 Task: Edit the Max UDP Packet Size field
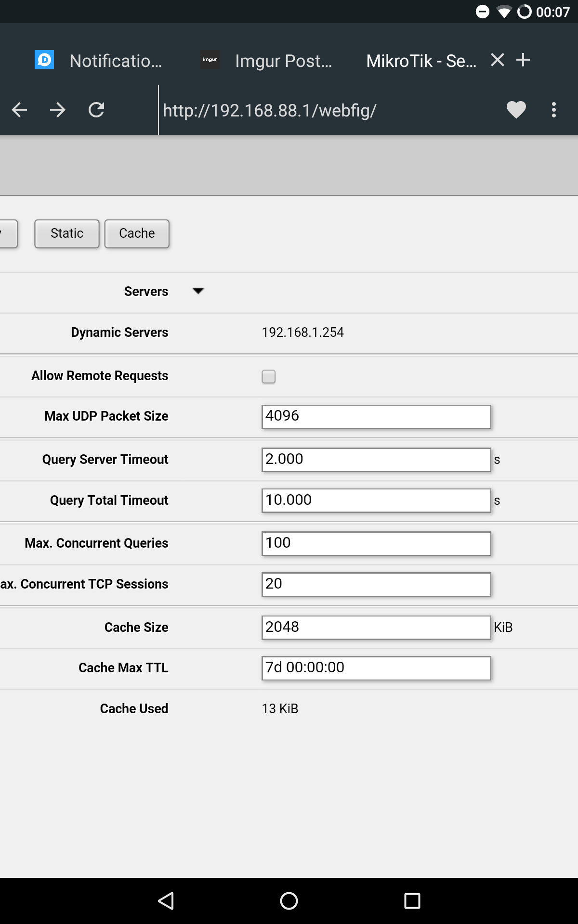click(x=376, y=416)
